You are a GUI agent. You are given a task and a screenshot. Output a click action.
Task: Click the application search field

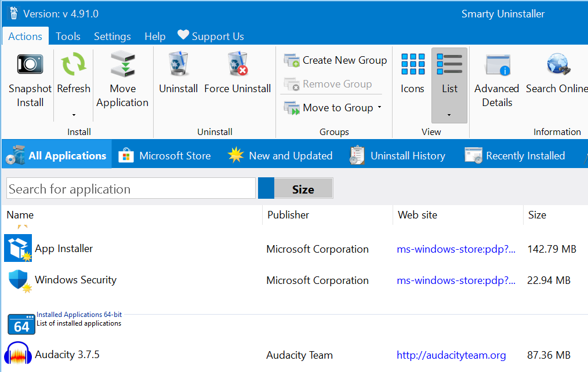pos(130,188)
